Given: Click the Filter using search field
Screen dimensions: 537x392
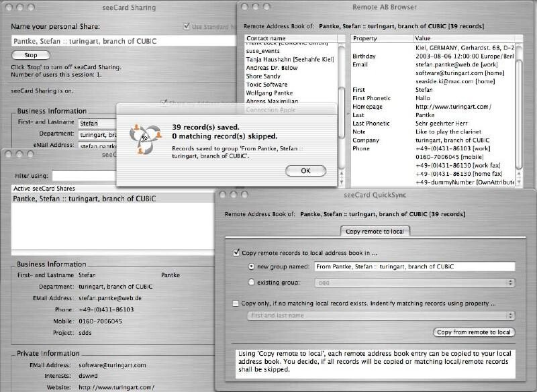Looking at the screenshot, I should point(84,176).
